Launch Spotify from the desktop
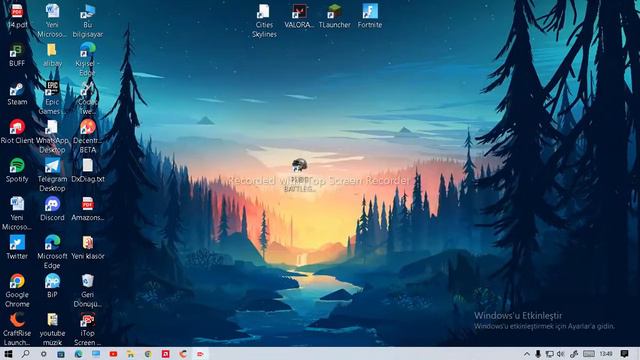Image resolution: width=640 pixels, height=360 pixels. point(17,171)
